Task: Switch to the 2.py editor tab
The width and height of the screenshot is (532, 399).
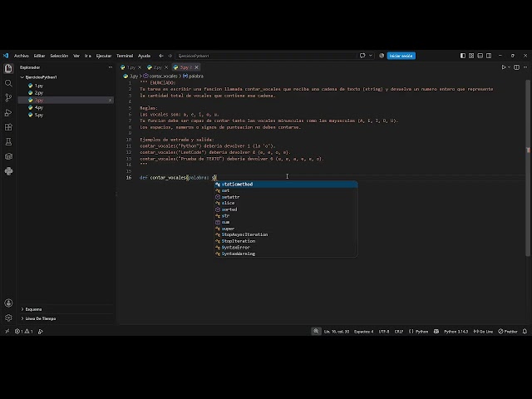Action: tap(157, 67)
